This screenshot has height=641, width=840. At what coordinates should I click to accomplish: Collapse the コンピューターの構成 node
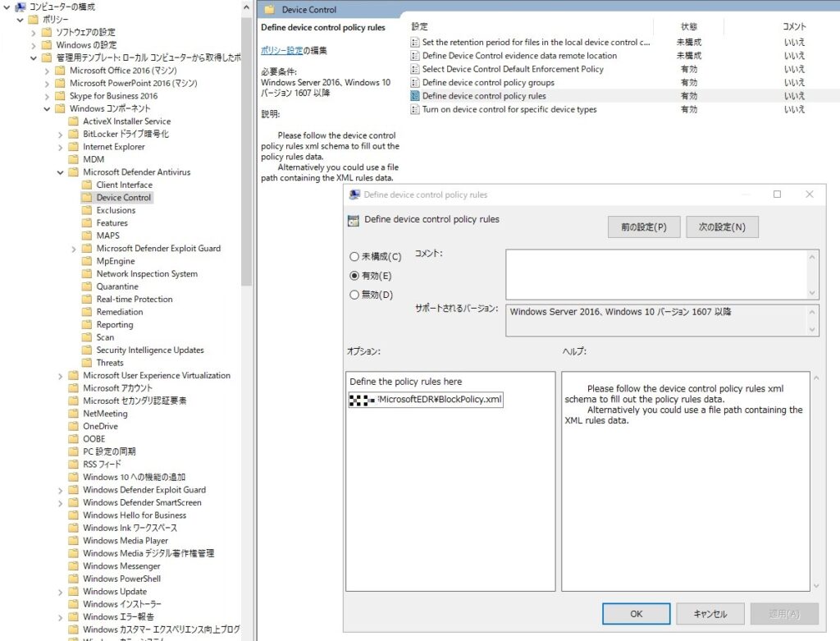pyautogui.click(x=7, y=7)
